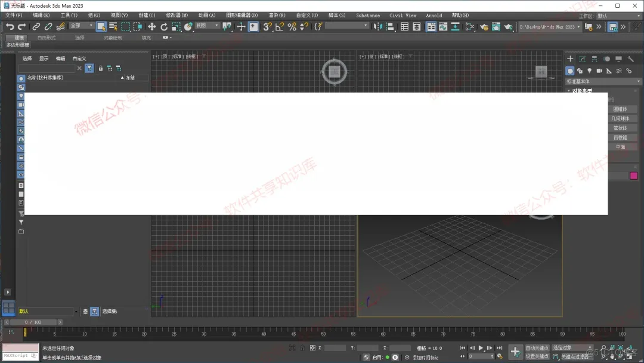
Task: Open the named selection sets dropdown
Action: [x=346, y=26]
